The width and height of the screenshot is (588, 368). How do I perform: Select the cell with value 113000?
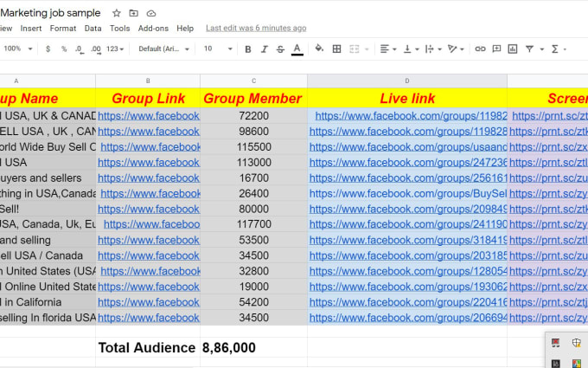coord(253,163)
